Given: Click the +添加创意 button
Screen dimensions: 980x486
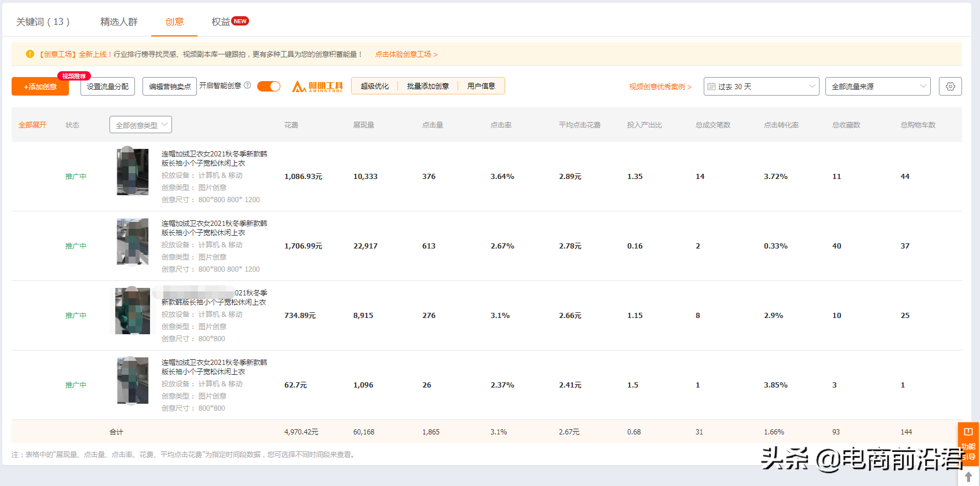Looking at the screenshot, I should click(x=40, y=86).
